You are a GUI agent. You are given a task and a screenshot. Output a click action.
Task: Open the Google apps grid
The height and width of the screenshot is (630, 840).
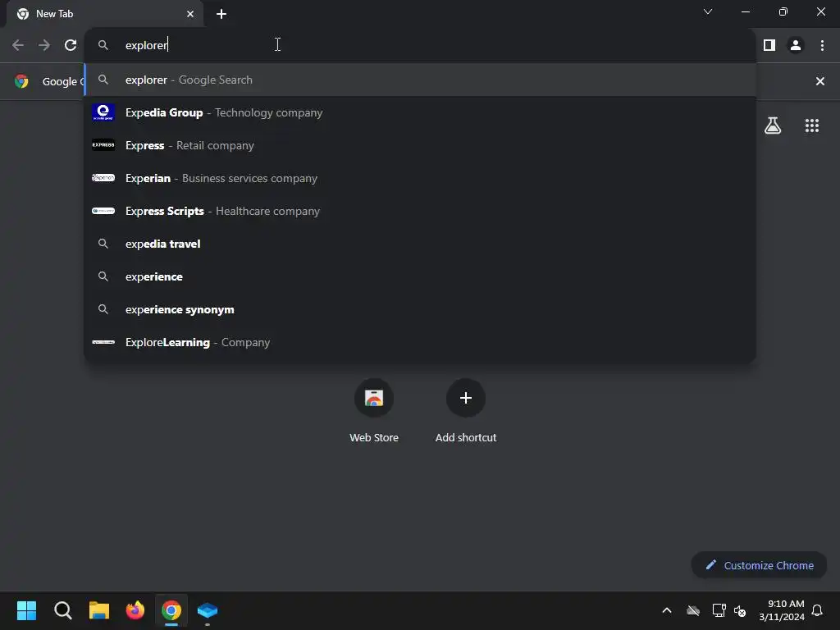811,126
